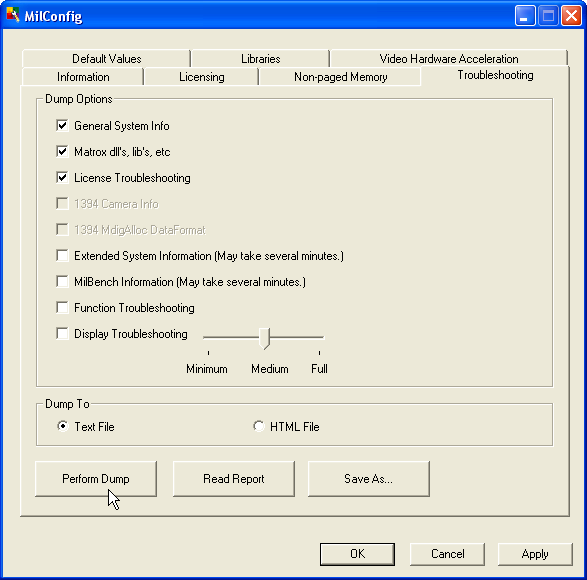Click the Medium slider label

270,369
